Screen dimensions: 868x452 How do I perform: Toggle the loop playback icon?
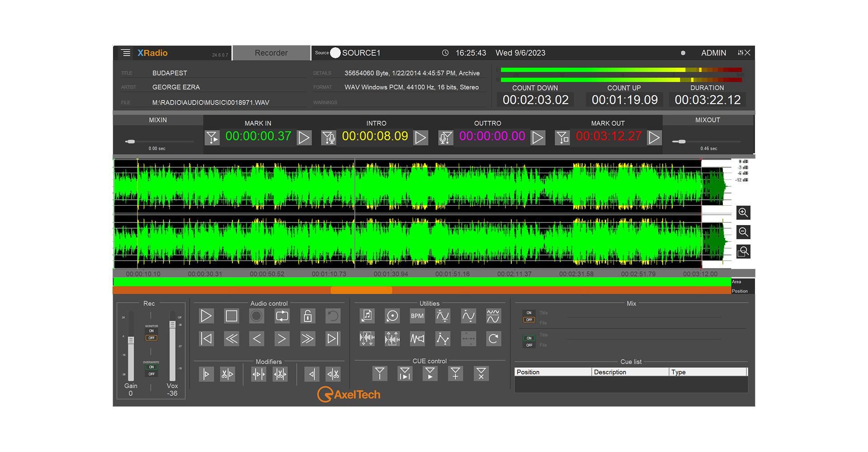click(282, 316)
